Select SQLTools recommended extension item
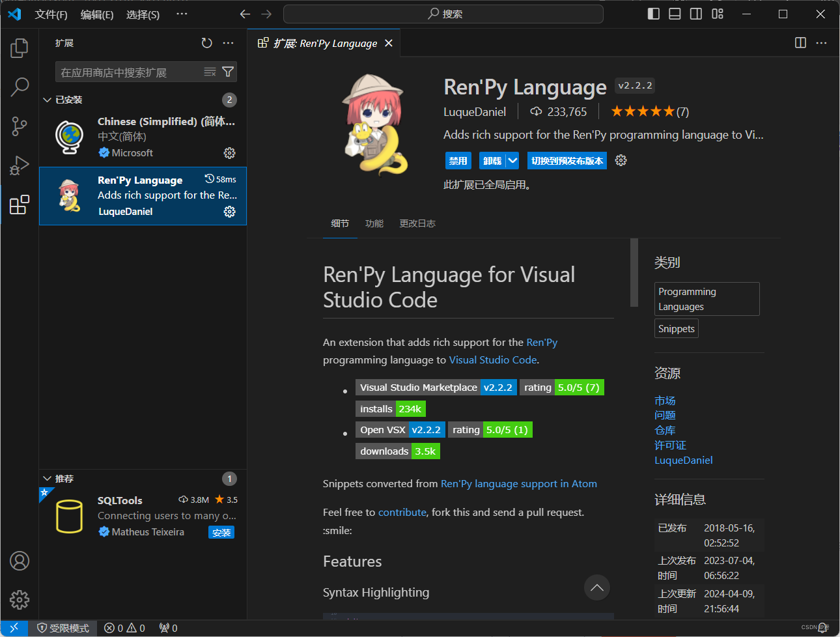The width and height of the screenshot is (840, 637). [x=143, y=516]
